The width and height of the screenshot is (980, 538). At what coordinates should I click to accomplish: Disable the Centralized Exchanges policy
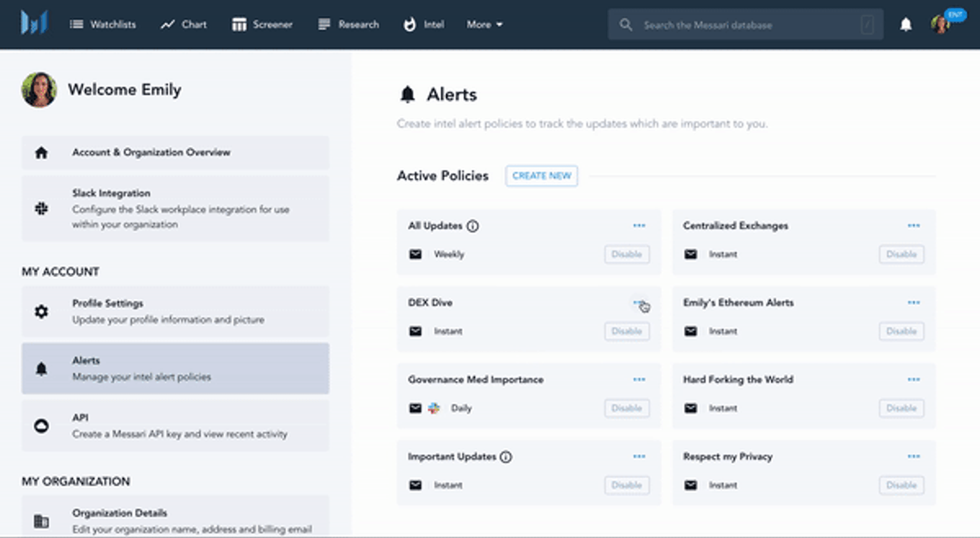pyautogui.click(x=901, y=254)
